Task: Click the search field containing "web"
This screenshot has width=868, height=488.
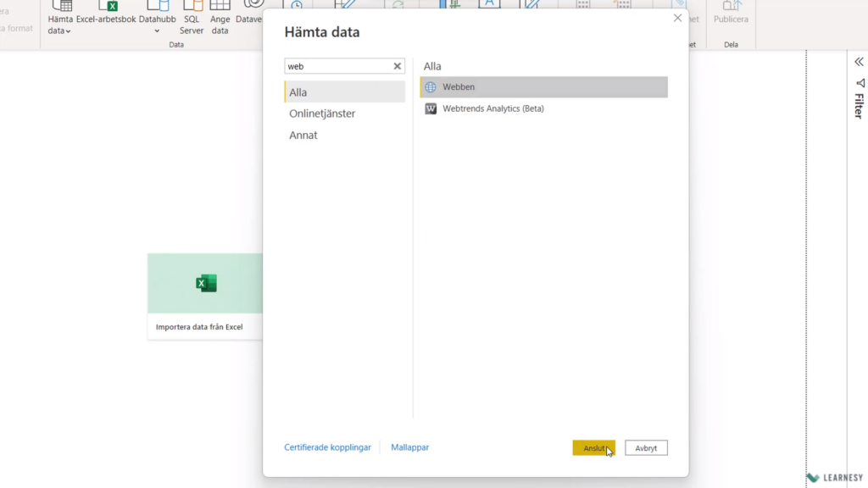Action: point(337,66)
